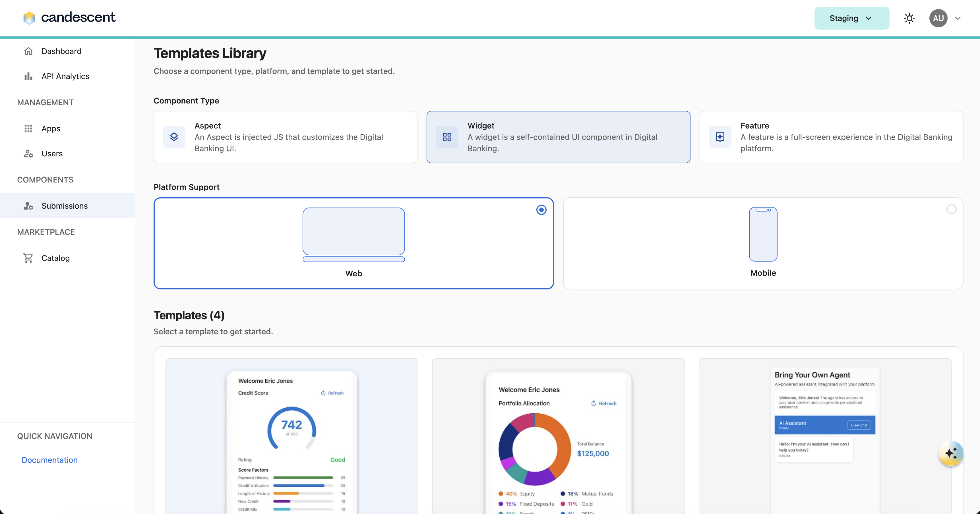This screenshot has width=980, height=514.
Task: Click the candescent wordmark text
Action: point(78,17)
